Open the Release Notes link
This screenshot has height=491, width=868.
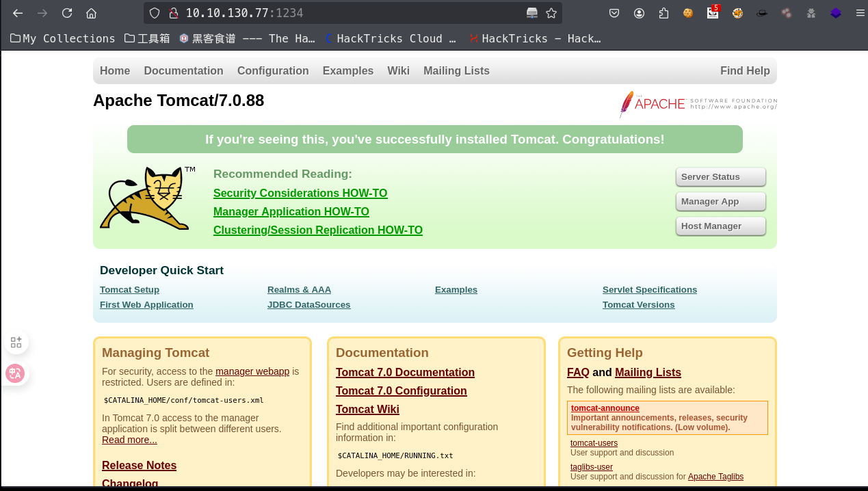(x=139, y=465)
